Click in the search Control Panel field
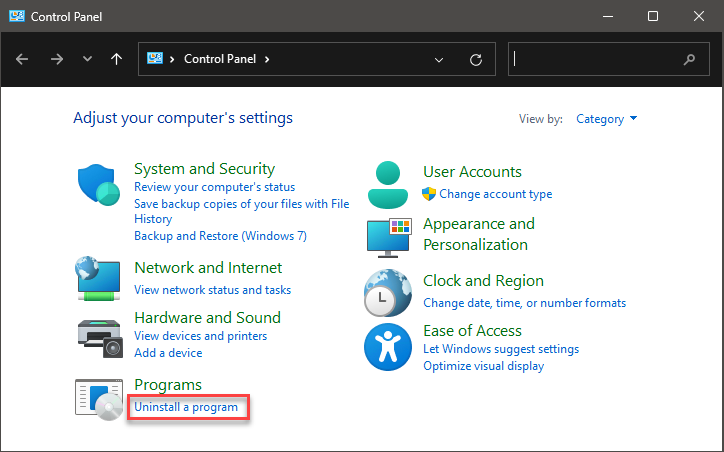Viewport: 724px width, 452px height. 609,59
